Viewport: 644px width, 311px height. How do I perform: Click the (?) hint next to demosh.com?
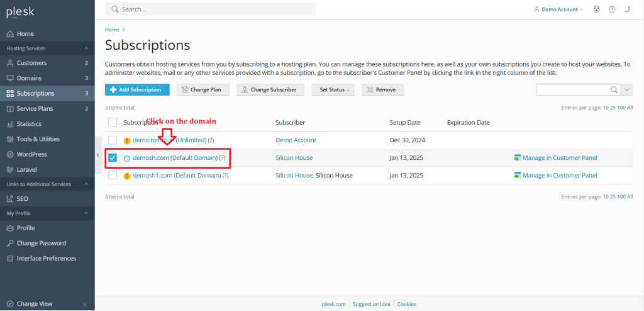pos(222,158)
